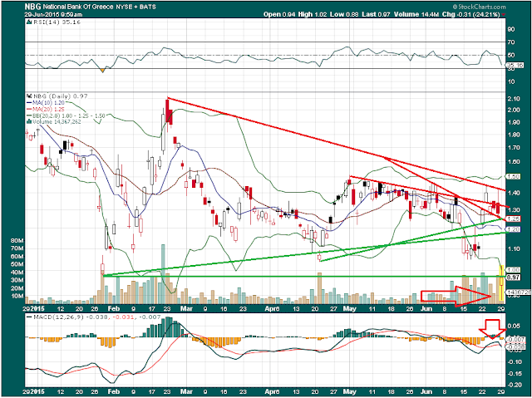Select the Low 0.88 value
This screenshot has width=532, height=398.
click(343, 14)
